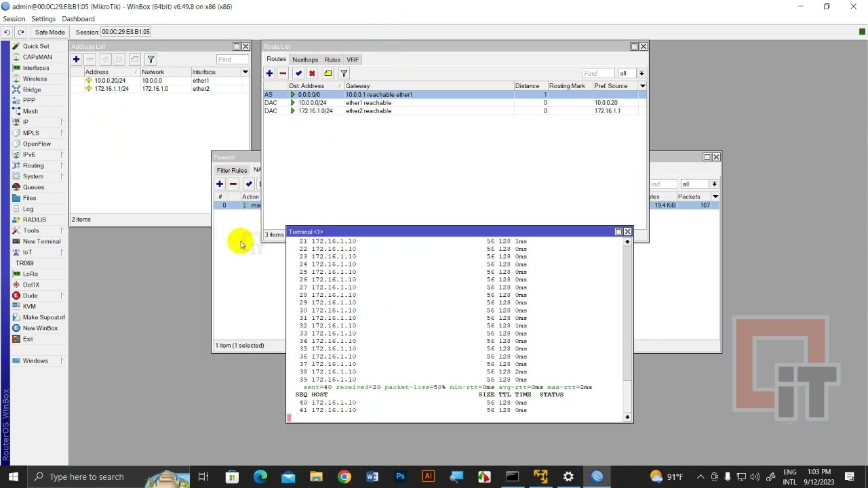Image resolution: width=868 pixels, height=488 pixels.
Task: Open RADIUS menu item
Action: [34, 220]
